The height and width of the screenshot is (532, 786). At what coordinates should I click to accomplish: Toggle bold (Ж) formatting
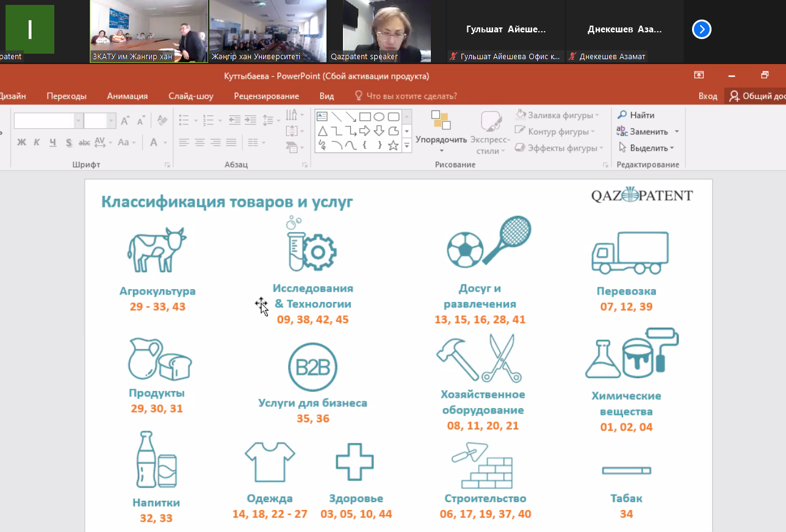pyautogui.click(x=22, y=142)
